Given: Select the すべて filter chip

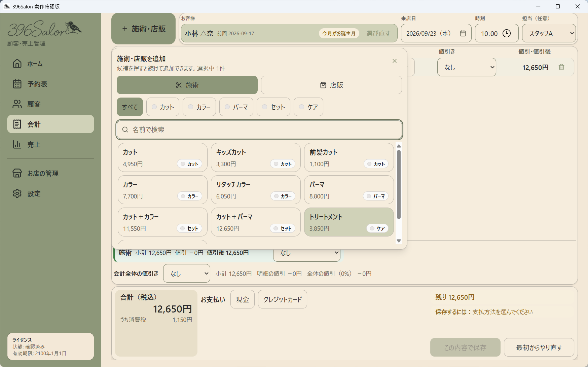Looking at the screenshot, I should pos(130,107).
